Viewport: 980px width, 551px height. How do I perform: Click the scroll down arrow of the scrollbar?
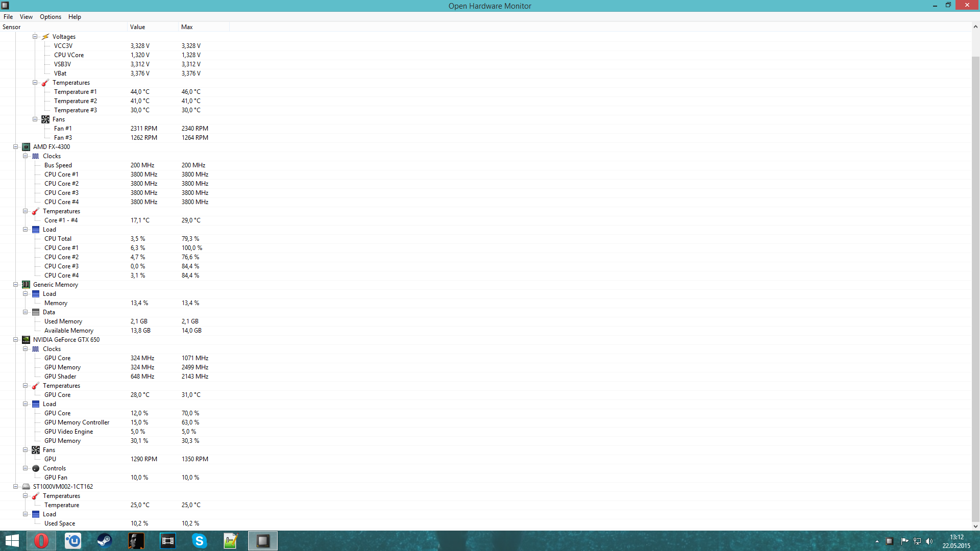pos(975,526)
